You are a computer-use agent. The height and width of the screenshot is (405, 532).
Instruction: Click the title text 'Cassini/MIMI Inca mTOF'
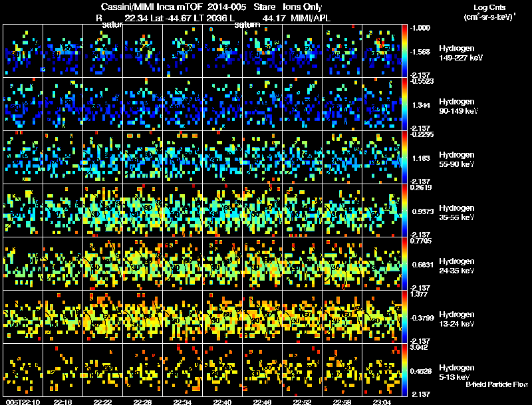coord(152,7)
